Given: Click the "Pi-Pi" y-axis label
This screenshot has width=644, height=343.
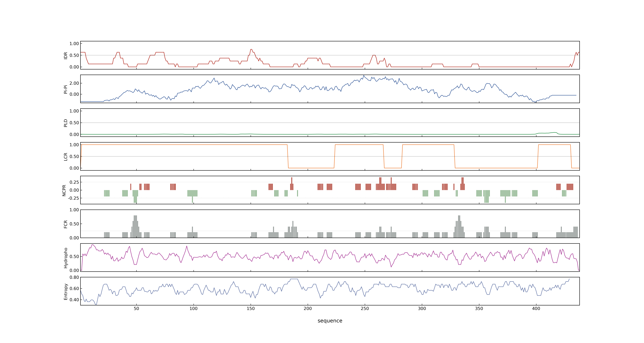Looking at the screenshot, I should click(66, 89).
